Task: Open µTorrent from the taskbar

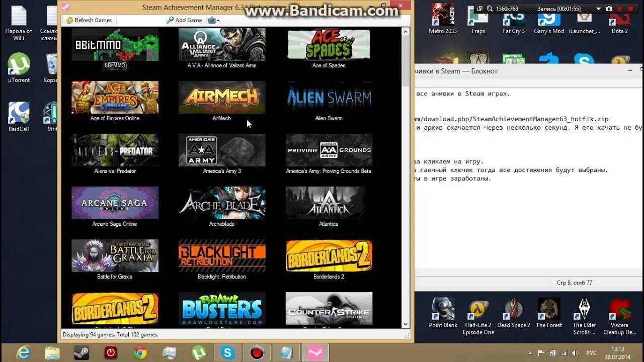Action: [x=199, y=352]
